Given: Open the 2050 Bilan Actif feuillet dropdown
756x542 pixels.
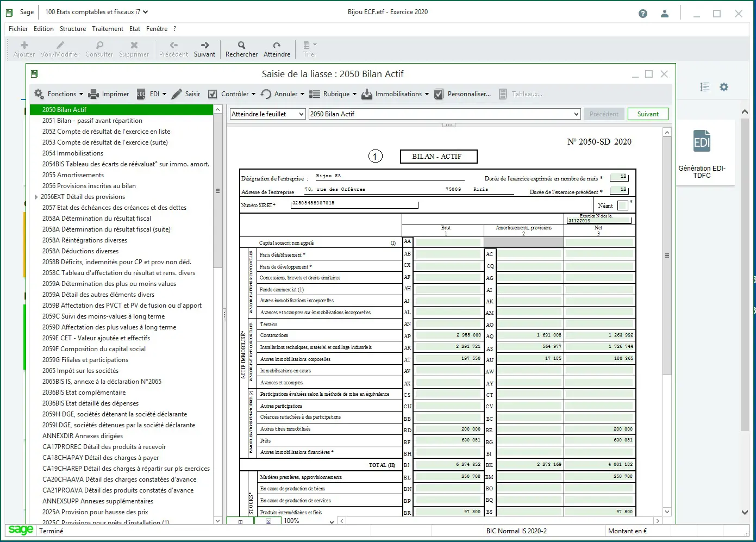Looking at the screenshot, I should point(444,114).
